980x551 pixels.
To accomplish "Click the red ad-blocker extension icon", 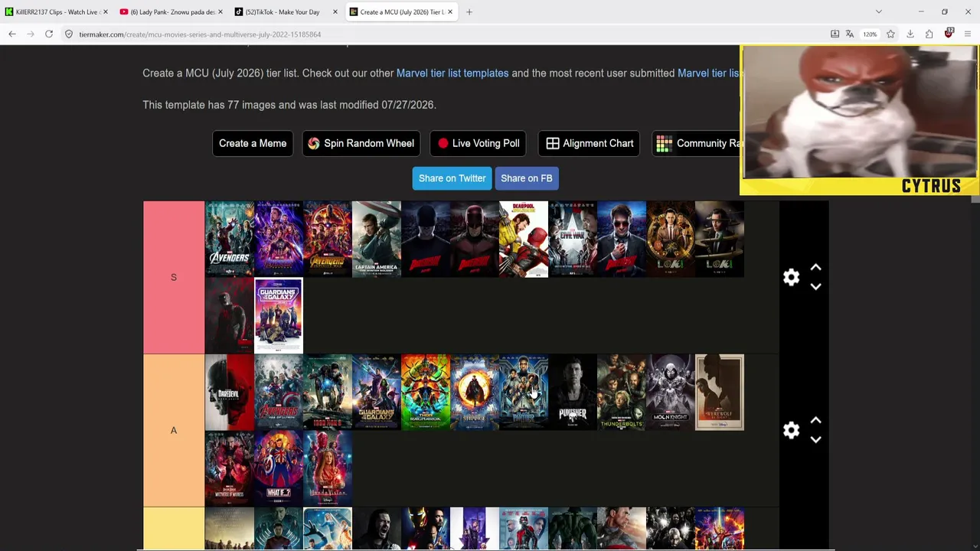I will (x=949, y=34).
